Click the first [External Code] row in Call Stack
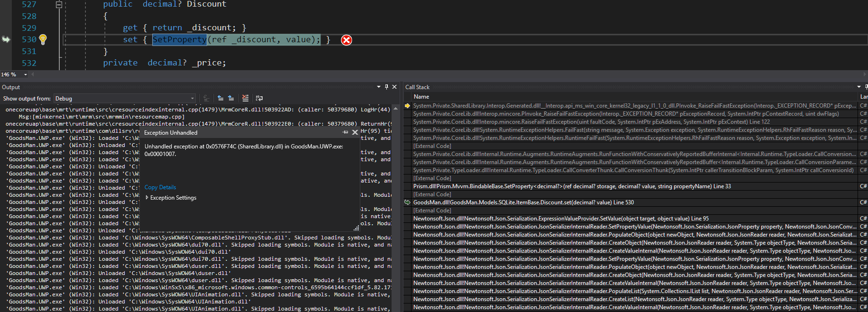Viewport: 868px width, 312px height. pyautogui.click(x=635, y=146)
